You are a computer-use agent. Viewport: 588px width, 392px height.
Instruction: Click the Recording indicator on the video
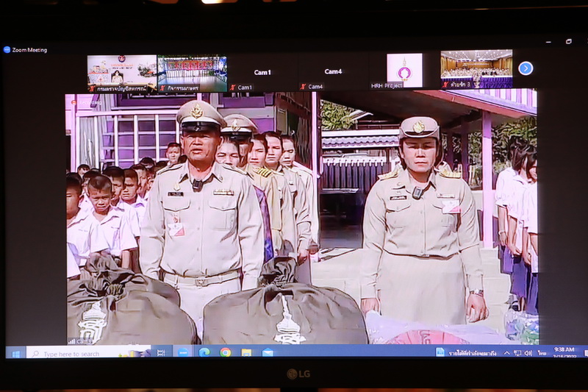[x=86, y=102]
